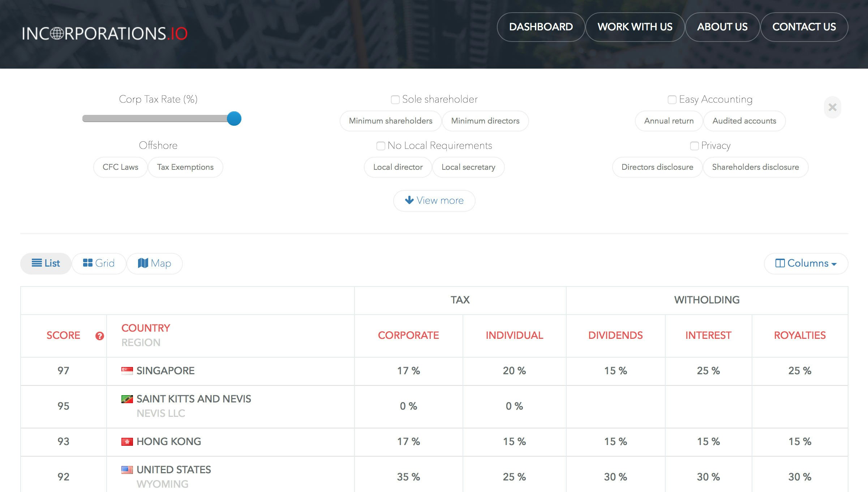Expand filters with View more
868x492 pixels.
click(x=434, y=200)
